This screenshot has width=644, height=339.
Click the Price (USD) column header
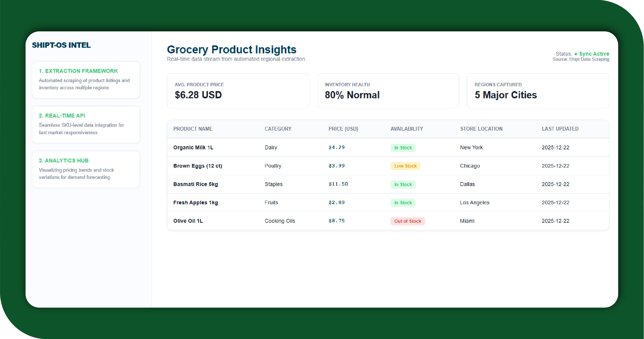(343, 129)
